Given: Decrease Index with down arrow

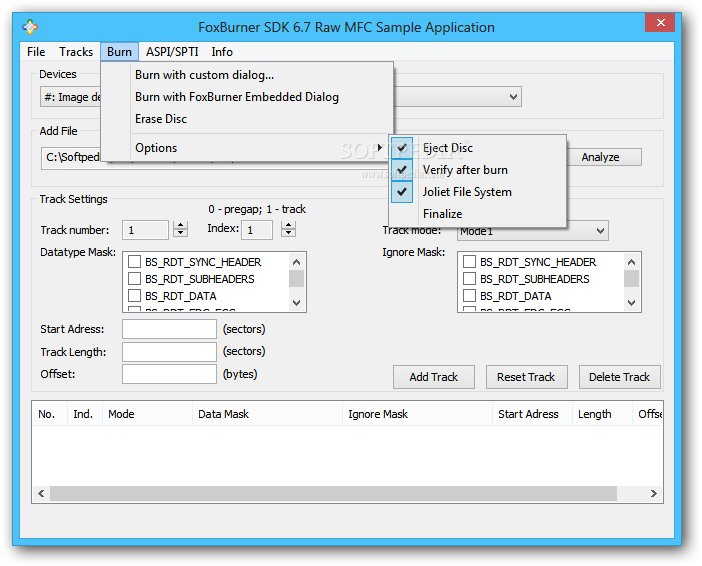Looking at the screenshot, I should [289, 233].
